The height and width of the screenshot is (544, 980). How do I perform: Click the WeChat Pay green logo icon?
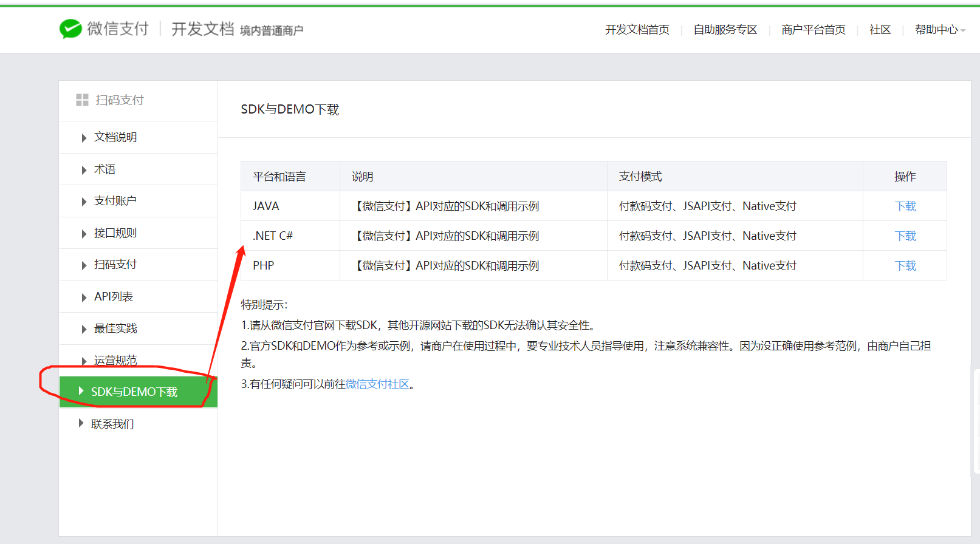pos(70,29)
